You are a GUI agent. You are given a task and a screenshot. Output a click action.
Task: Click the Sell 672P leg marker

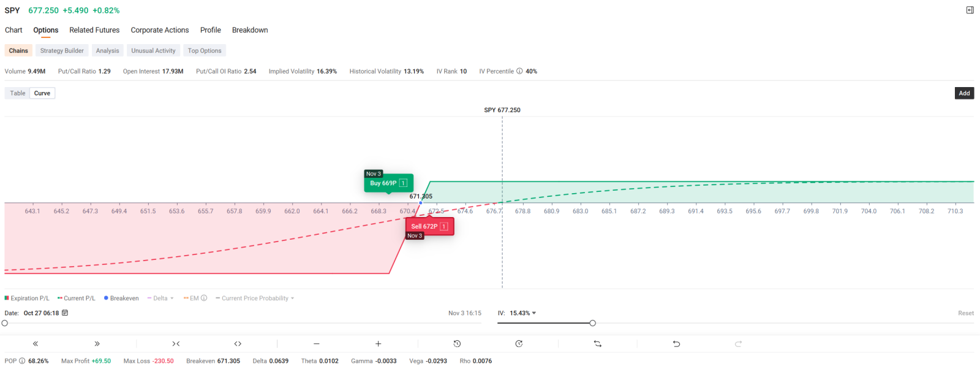click(429, 226)
